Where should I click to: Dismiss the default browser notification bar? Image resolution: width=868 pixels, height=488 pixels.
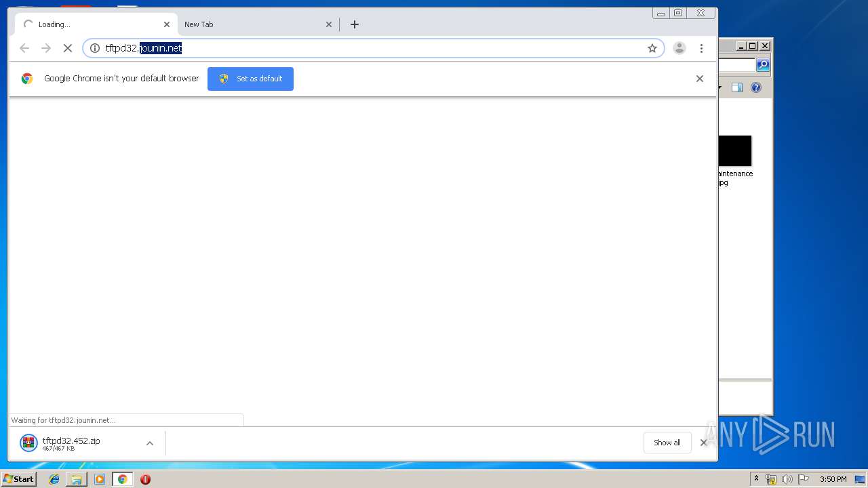pyautogui.click(x=700, y=79)
